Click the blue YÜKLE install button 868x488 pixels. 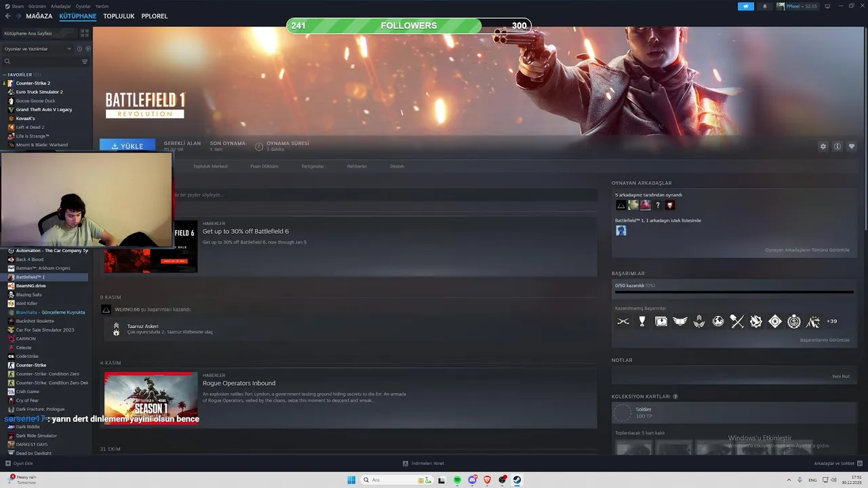pyautogui.click(x=127, y=146)
